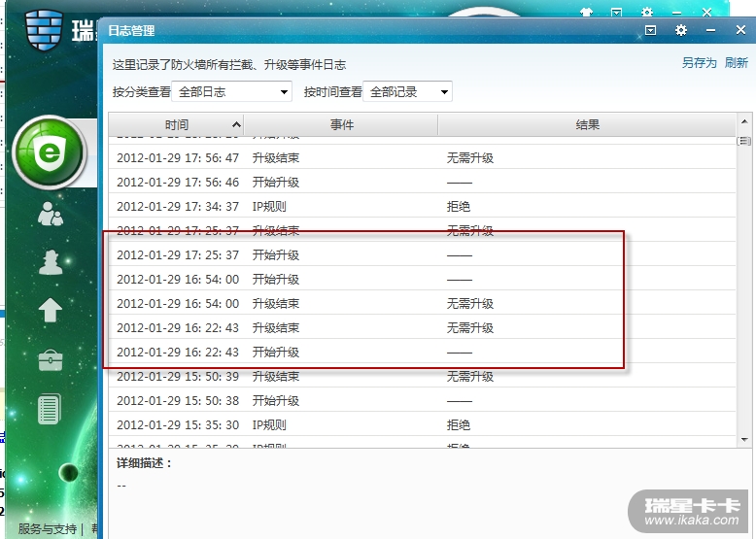Click the main window menu box icon

pyautogui.click(x=616, y=12)
